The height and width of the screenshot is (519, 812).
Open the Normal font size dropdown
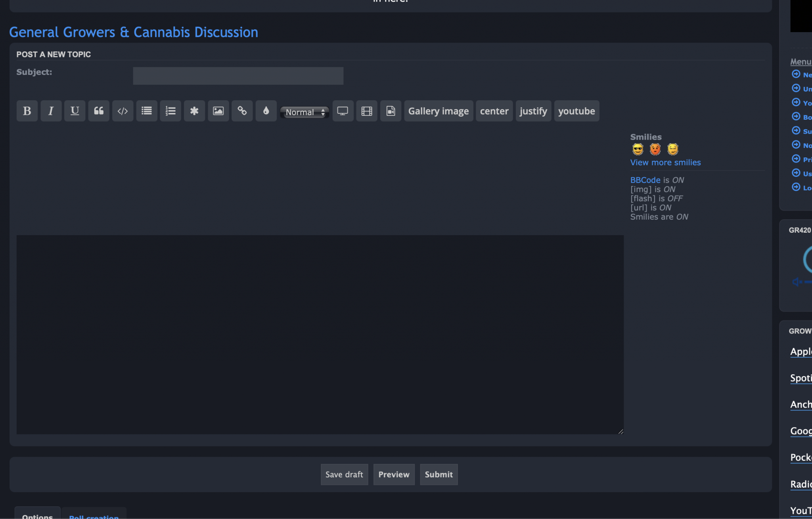[304, 112]
